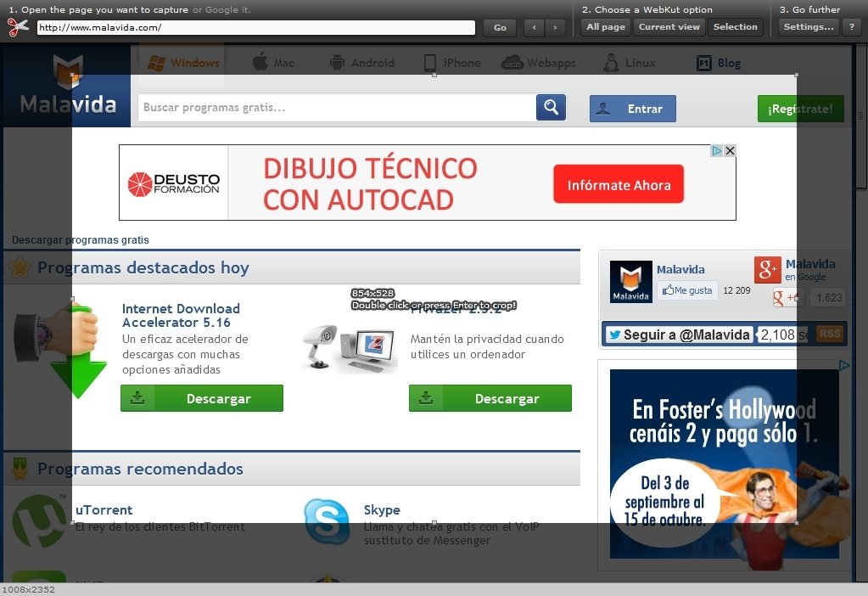Click the URL address field
Image resolution: width=868 pixels, height=596 pixels.
point(255,28)
